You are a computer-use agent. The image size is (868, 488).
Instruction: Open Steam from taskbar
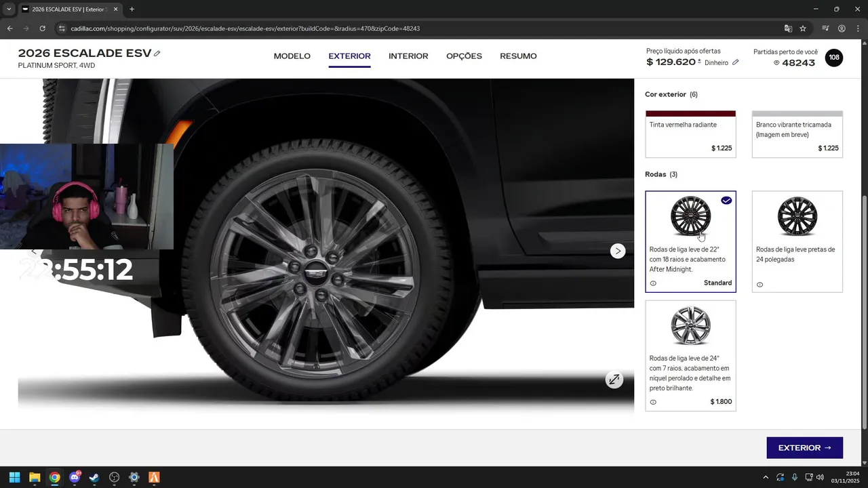coord(94,477)
